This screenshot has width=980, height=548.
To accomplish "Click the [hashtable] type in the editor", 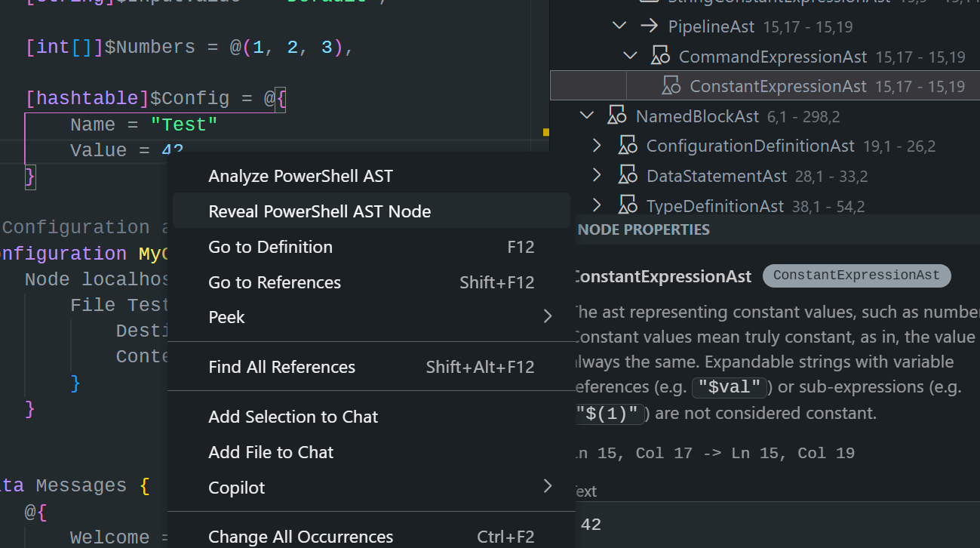I will coord(88,98).
